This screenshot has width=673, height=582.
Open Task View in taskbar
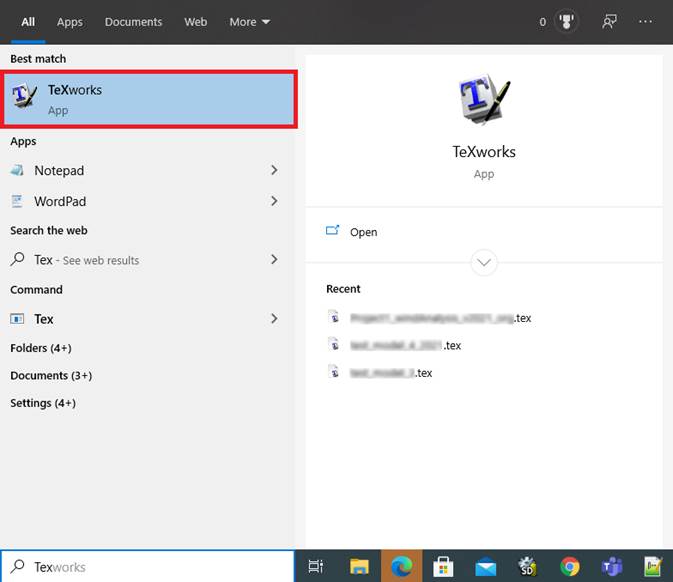click(316, 567)
